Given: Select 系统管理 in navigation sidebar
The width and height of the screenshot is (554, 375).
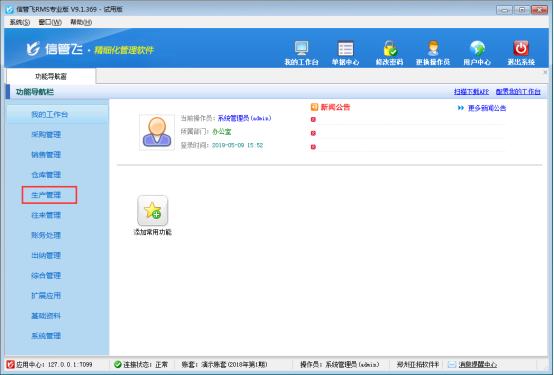Looking at the screenshot, I should pos(46,336).
